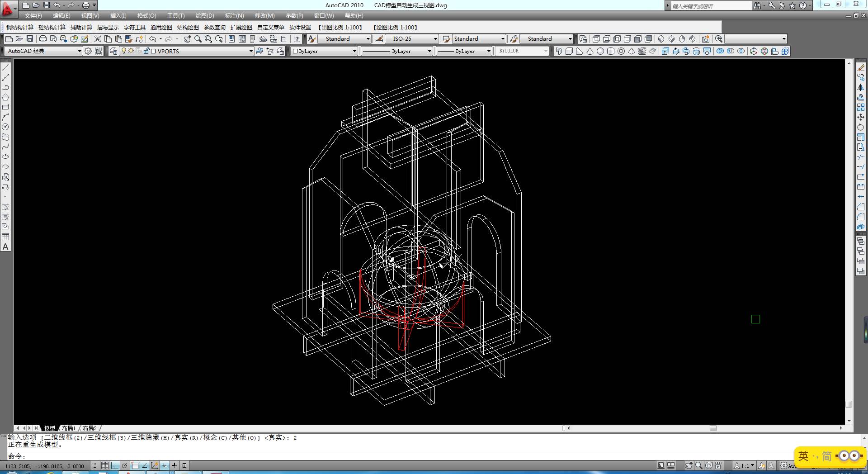The height and width of the screenshot is (474, 868).
Task: Toggle Object Snap Tracking in status bar
Action: (x=145, y=465)
